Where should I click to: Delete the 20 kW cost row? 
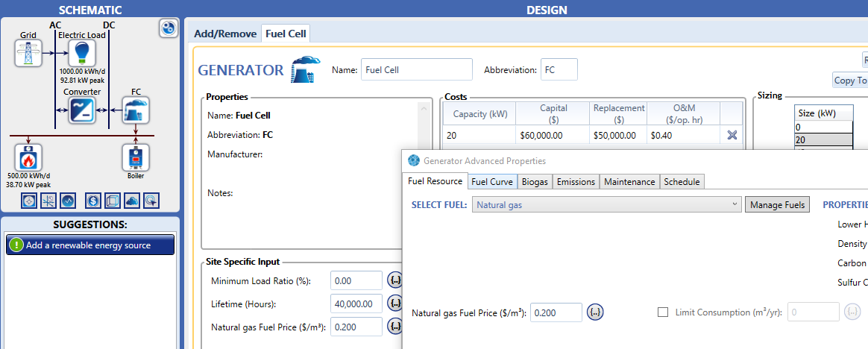(732, 135)
